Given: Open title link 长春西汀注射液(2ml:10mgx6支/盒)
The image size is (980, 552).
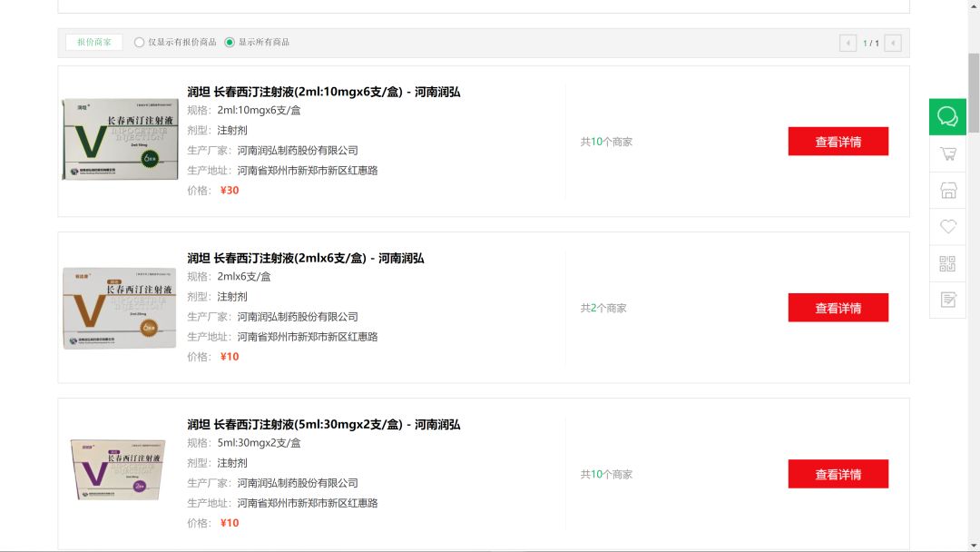Looking at the screenshot, I should click(x=324, y=92).
